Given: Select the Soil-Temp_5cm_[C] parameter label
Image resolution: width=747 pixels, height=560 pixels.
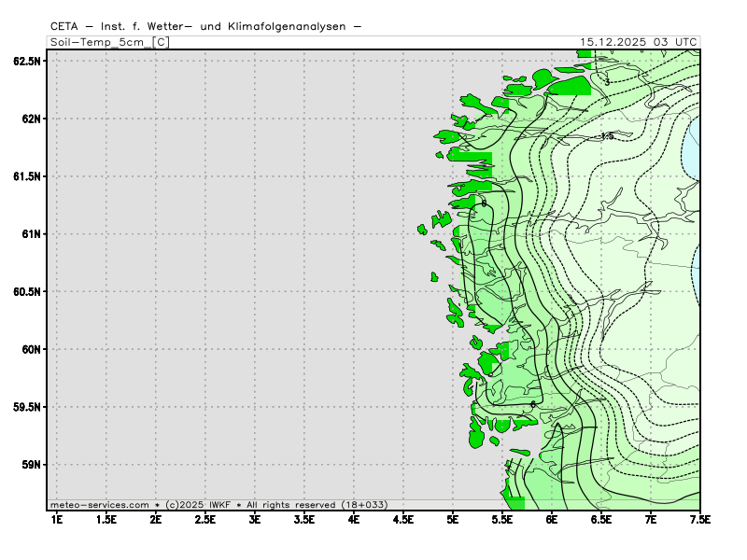Looking at the screenshot, I should tap(109, 42).
